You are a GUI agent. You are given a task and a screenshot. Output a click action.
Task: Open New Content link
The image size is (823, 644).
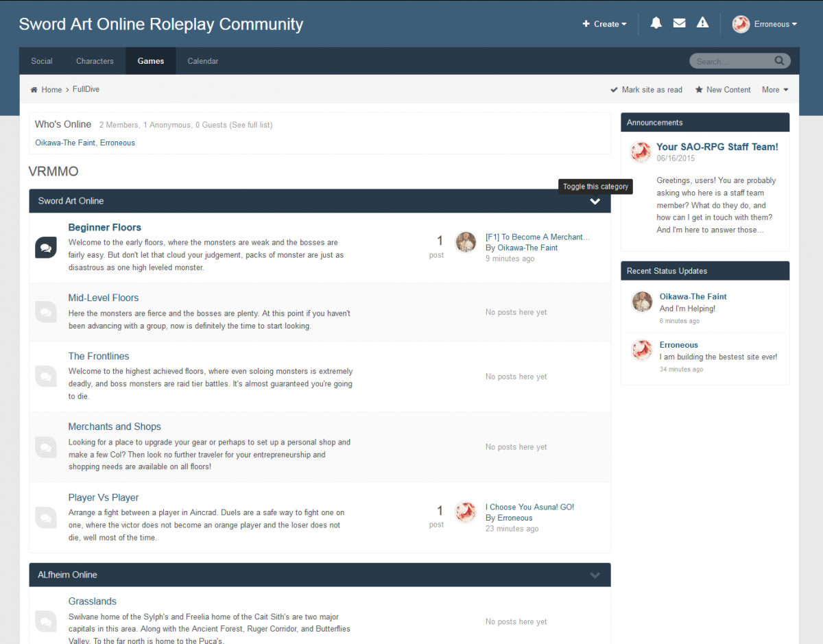(x=723, y=90)
